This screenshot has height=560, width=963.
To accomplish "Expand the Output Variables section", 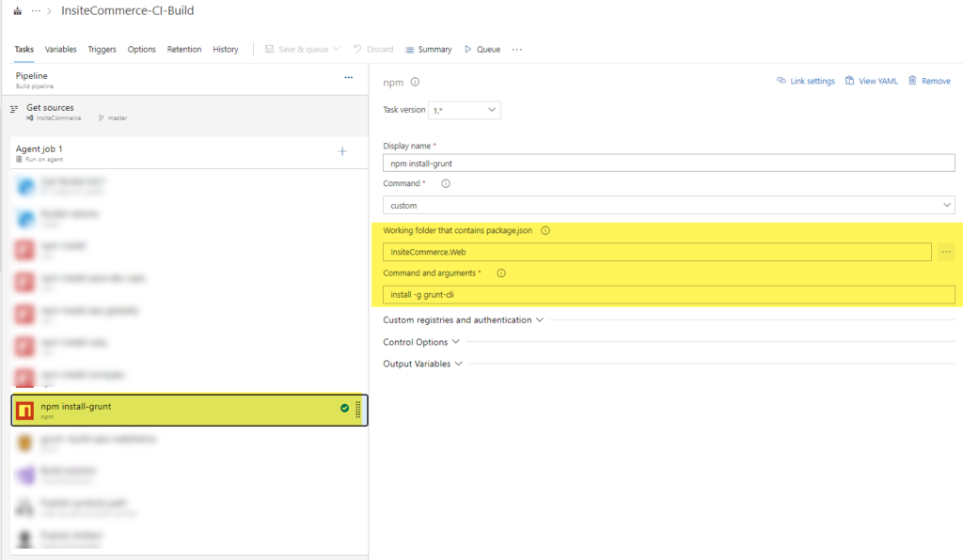I will pos(422,364).
